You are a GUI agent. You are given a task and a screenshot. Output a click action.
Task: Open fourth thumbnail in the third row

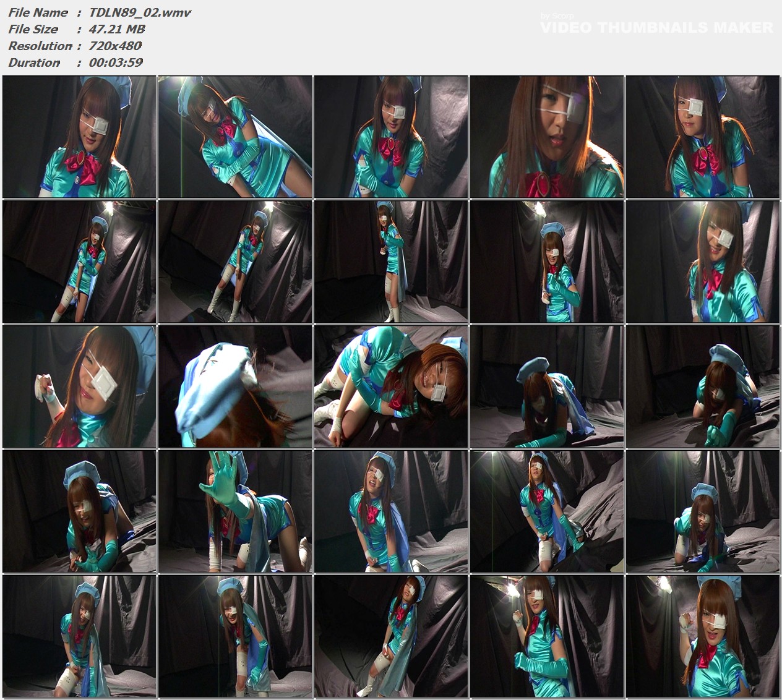[x=547, y=386]
